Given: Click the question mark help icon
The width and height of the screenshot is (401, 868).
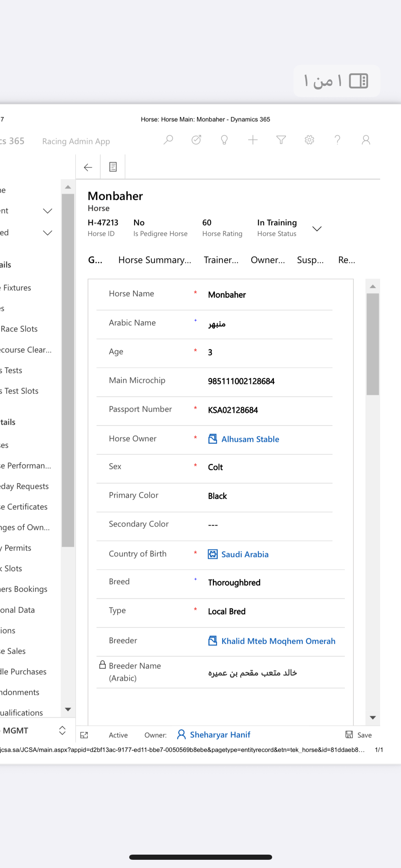Looking at the screenshot, I should 338,140.
